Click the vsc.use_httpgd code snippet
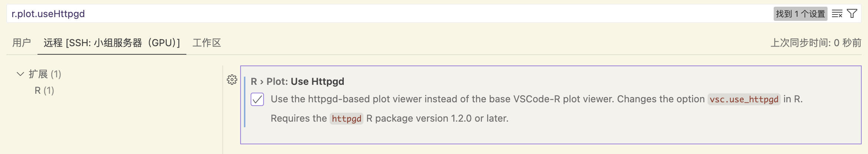 [744, 99]
